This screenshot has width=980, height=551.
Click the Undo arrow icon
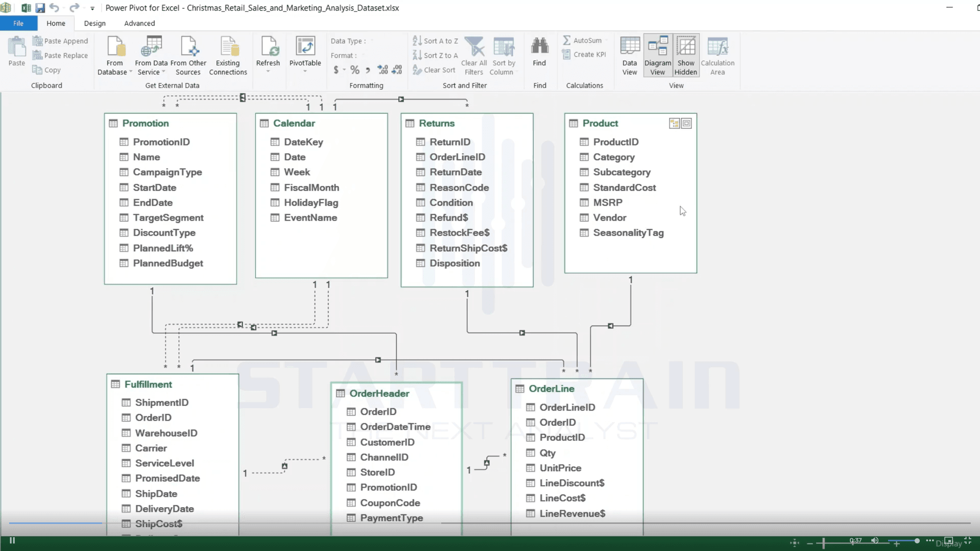[x=54, y=8]
